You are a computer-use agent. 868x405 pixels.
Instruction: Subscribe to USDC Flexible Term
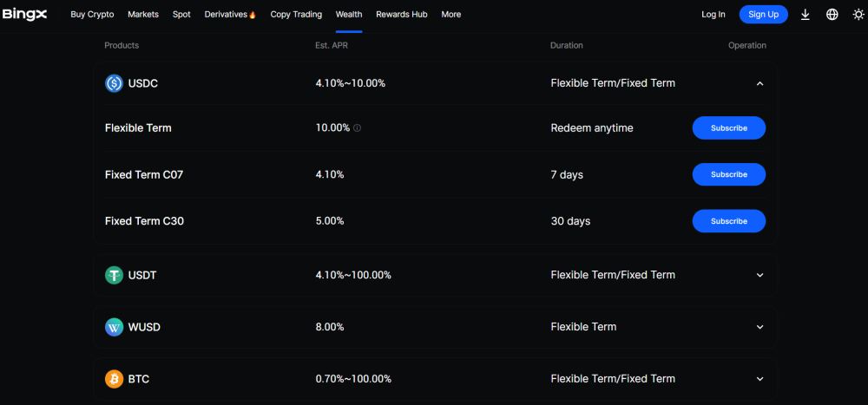[728, 128]
